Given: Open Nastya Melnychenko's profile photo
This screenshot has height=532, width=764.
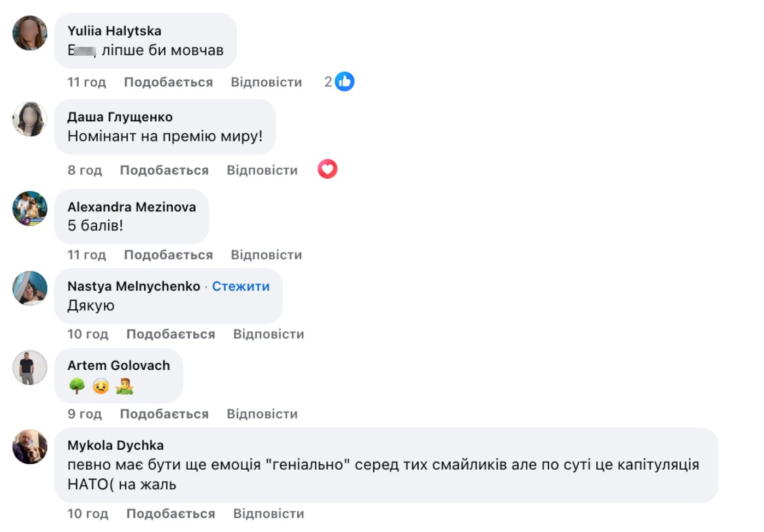Looking at the screenshot, I should click(30, 288).
